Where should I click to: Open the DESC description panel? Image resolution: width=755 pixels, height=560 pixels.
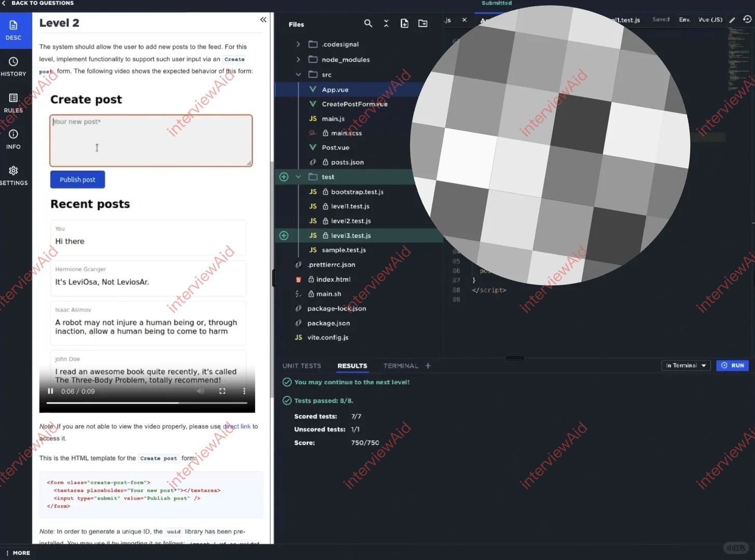tap(13, 30)
